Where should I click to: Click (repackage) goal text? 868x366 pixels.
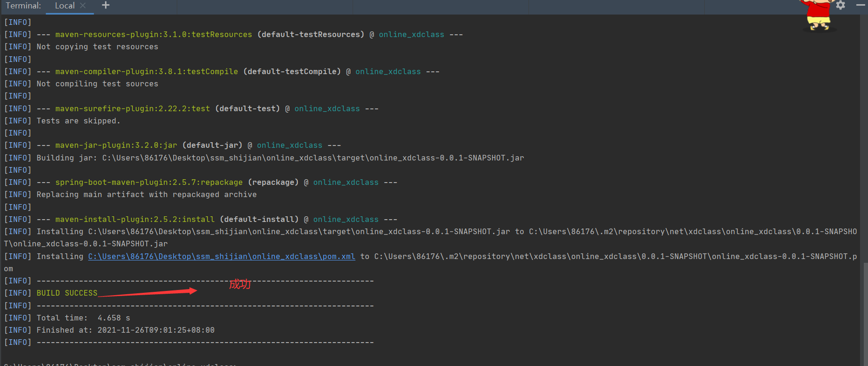pyautogui.click(x=273, y=182)
